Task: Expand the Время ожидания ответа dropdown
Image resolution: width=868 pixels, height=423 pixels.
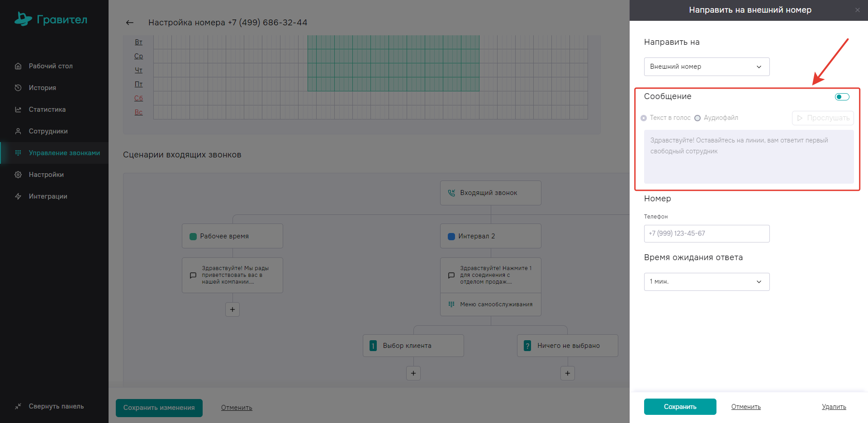Action: point(707,281)
